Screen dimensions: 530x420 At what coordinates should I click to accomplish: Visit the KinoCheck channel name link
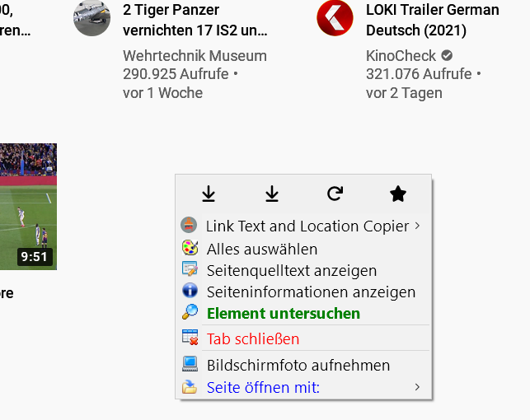401,56
